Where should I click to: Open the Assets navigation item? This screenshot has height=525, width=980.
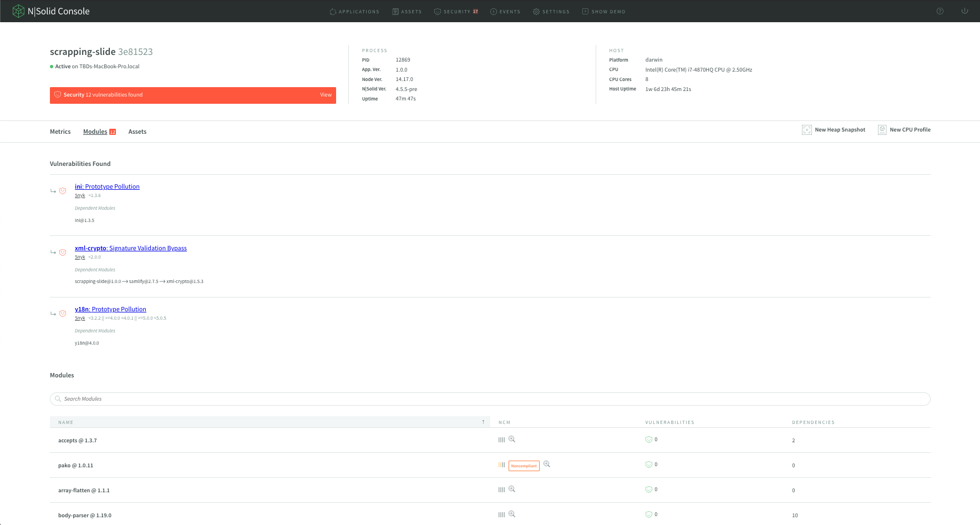407,12
